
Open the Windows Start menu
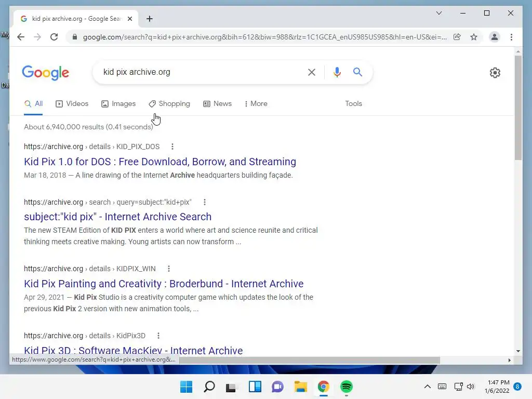coord(187,387)
